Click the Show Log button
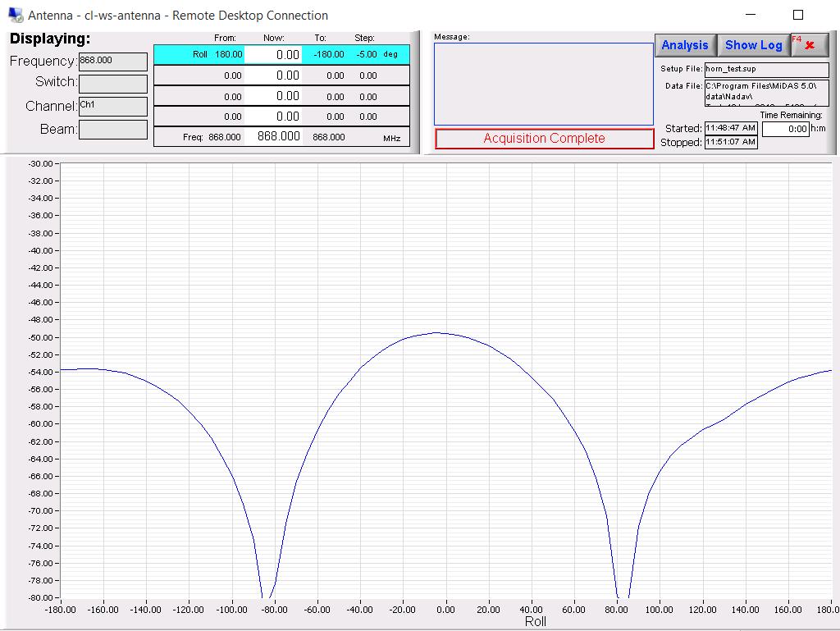Screen dimensions: 840x631 tap(753, 45)
